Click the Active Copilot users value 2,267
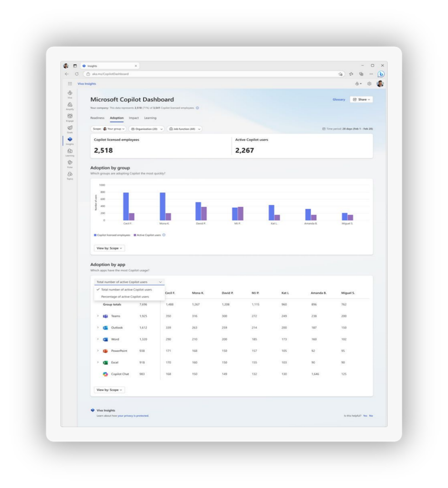The height and width of the screenshot is (488, 448). 244,150
